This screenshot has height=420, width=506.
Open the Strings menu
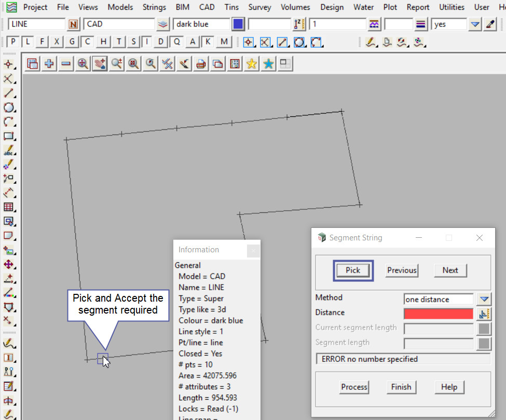pyautogui.click(x=154, y=7)
